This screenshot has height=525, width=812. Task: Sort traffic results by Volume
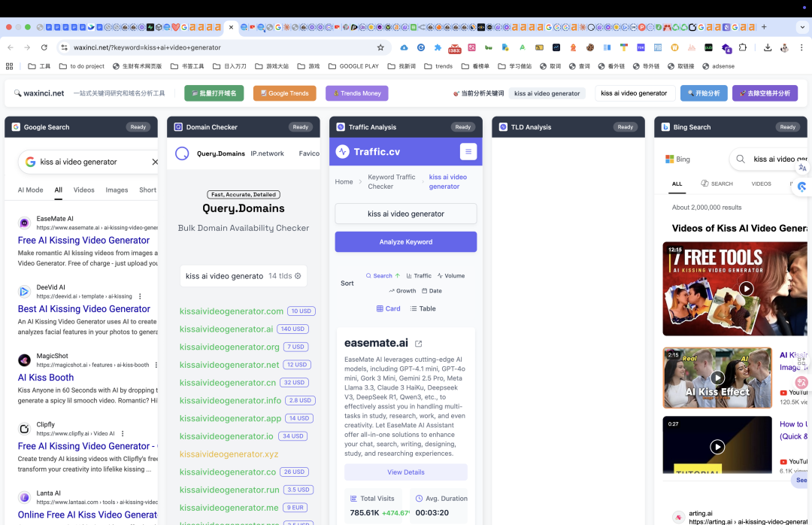(450, 276)
